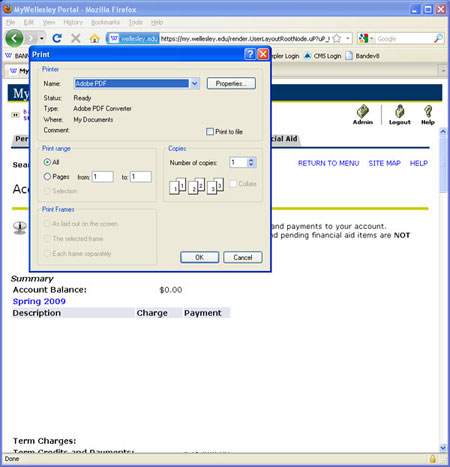Viewport: 450px width, 467px height.
Task: Select the All print range option
Action: [x=47, y=162]
